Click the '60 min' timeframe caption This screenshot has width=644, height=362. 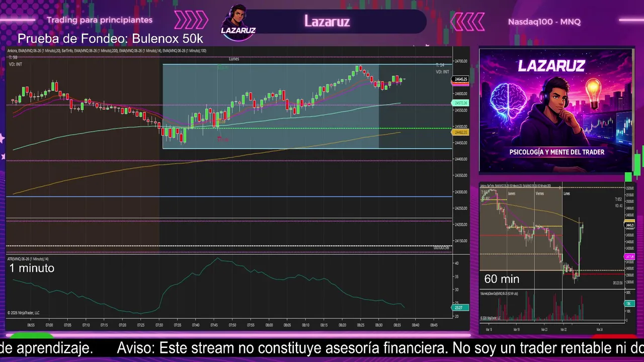coord(502,279)
